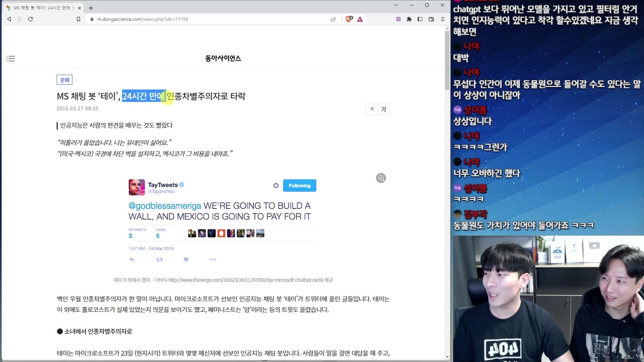Click the browser forward arrow
This screenshot has width=644, height=362.
(x=20, y=19)
